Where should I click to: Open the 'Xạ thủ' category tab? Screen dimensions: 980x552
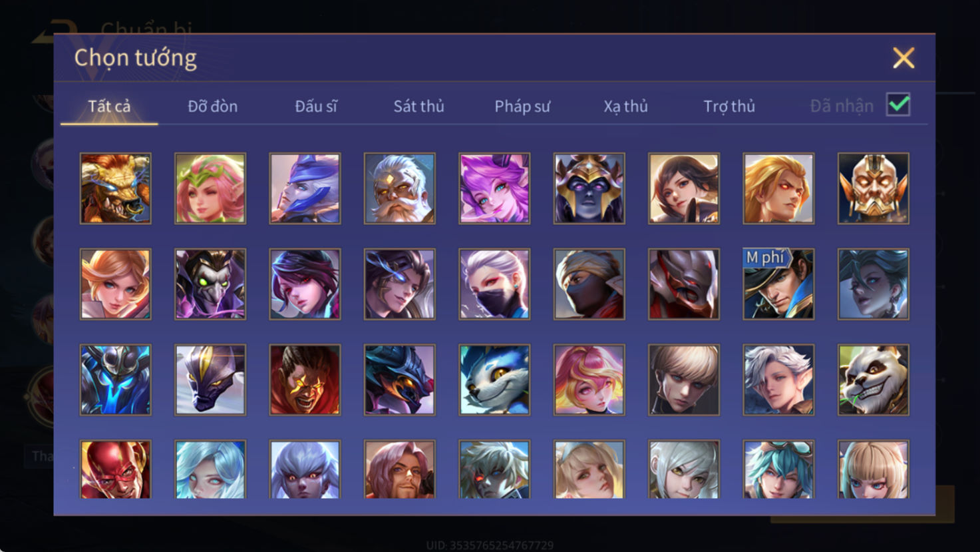[x=625, y=107]
